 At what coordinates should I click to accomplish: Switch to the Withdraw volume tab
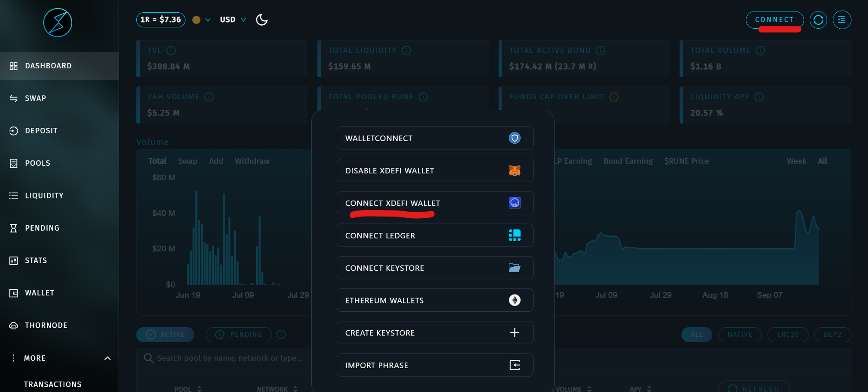(252, 161)
